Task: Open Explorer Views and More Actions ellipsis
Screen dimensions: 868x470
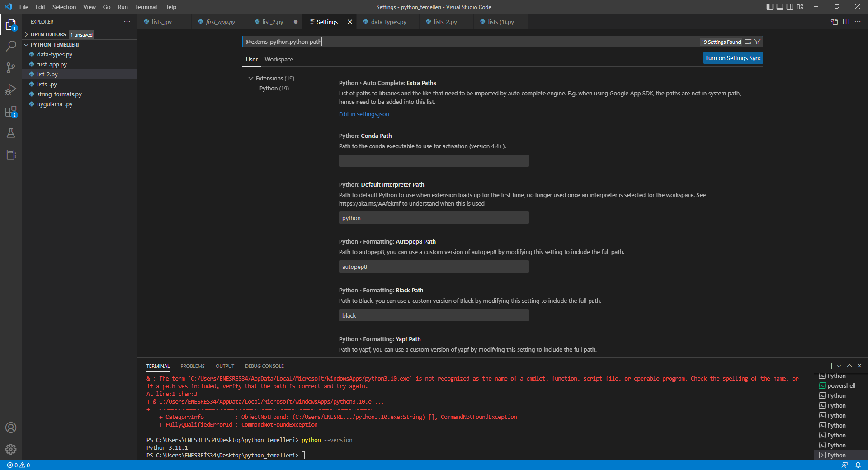Action: [x=127, y=22]
